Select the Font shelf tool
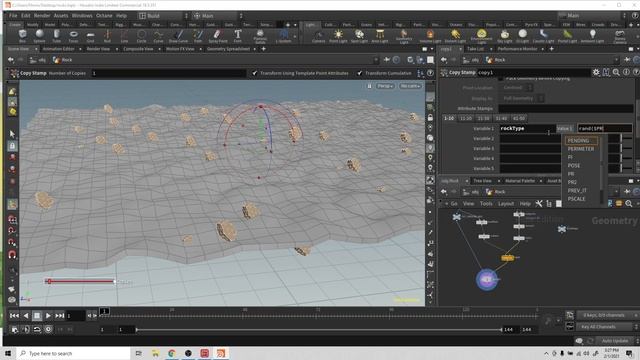The image size is (640, 360). 238,36
